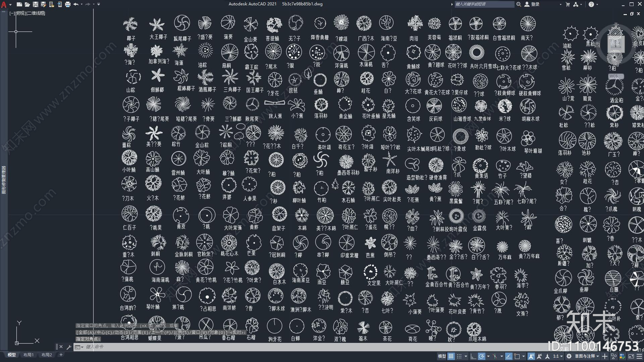Image resolution: width=644 pixels, height=362 pixels.
Task: Redo with the forward arrow icon
Action: 88,4
